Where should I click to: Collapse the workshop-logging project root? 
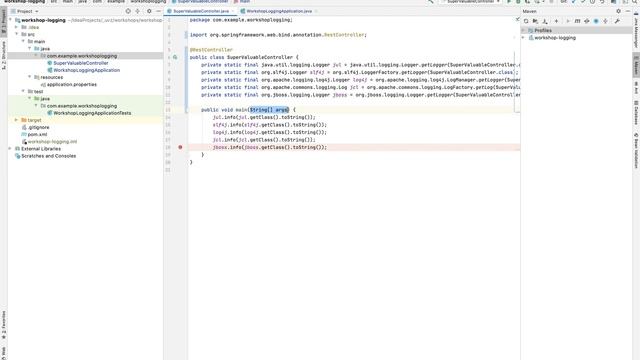[x=11, y=20]
